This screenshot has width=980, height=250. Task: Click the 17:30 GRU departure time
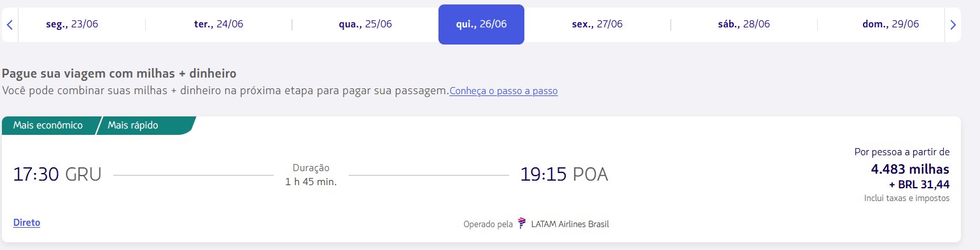[57, 174]
